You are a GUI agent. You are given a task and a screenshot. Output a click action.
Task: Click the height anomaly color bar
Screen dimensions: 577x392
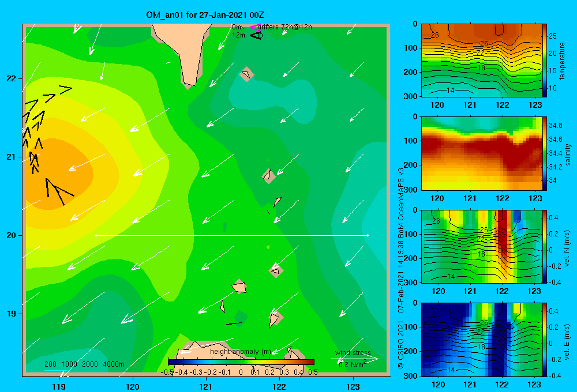tap(241, 362)
